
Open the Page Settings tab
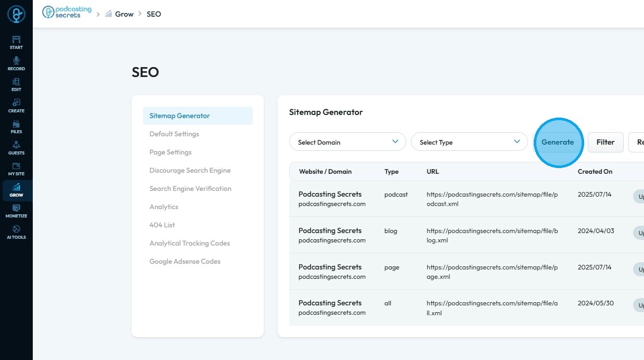171,152
